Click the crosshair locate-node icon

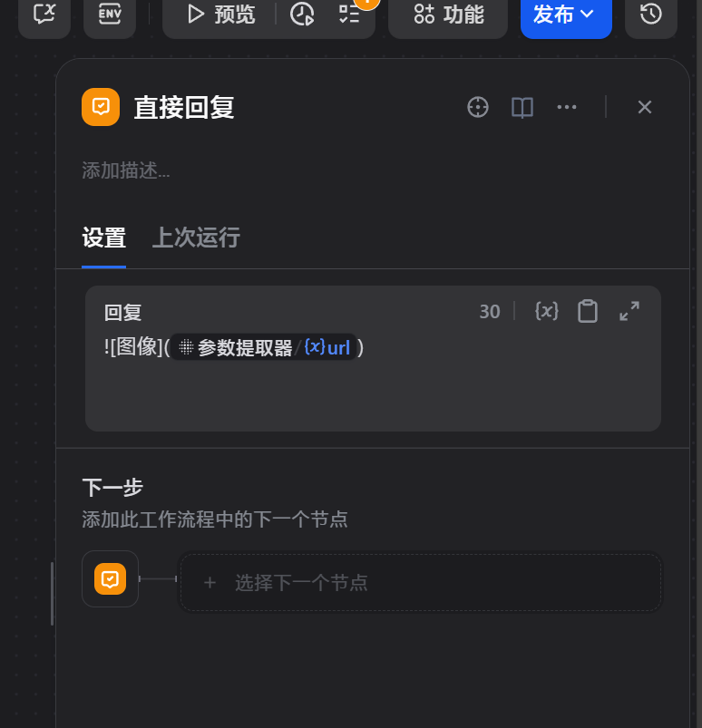click(x=478, y=107)
